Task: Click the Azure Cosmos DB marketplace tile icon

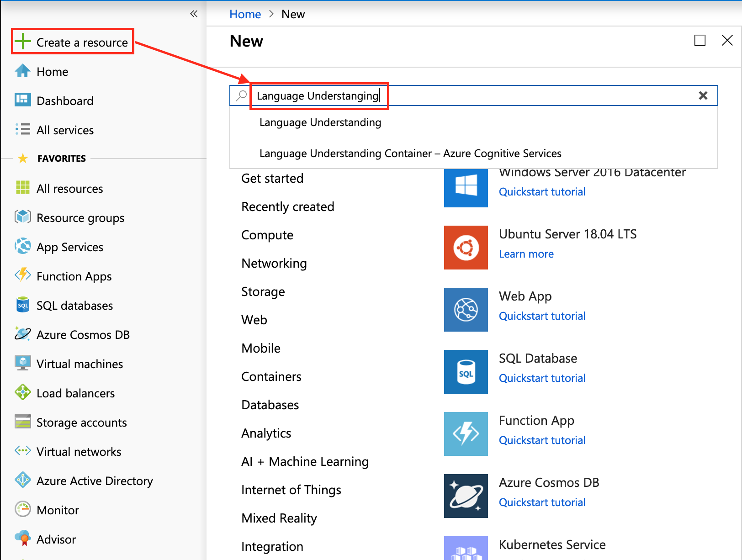Action: coord(466,496)
